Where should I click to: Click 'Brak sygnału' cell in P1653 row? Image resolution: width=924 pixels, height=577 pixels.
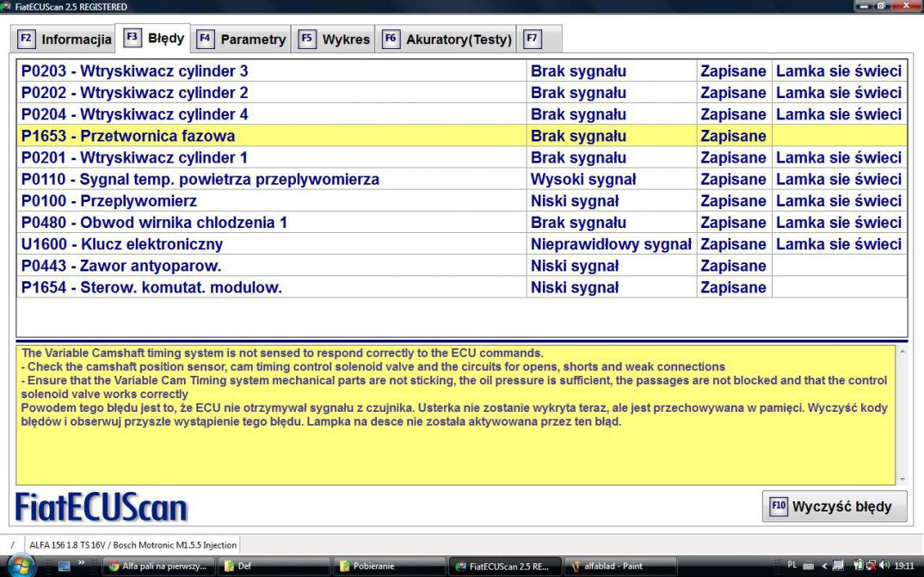point(612,136)
